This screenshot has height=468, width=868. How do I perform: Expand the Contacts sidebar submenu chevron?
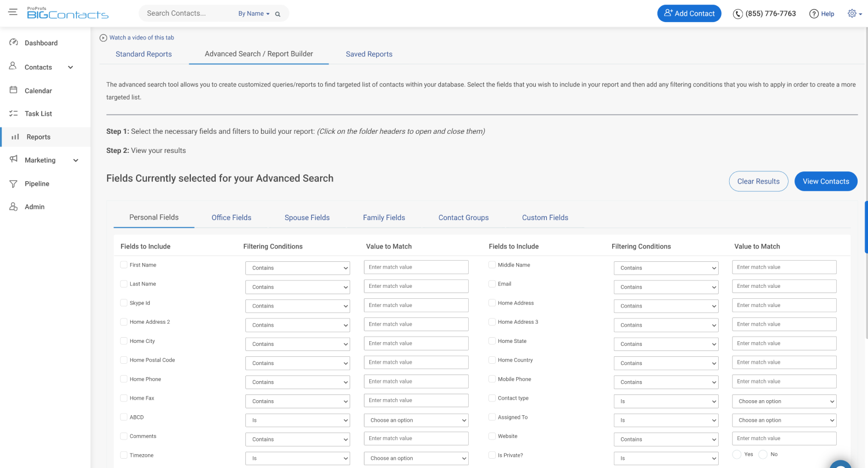[x=71, y=67]
